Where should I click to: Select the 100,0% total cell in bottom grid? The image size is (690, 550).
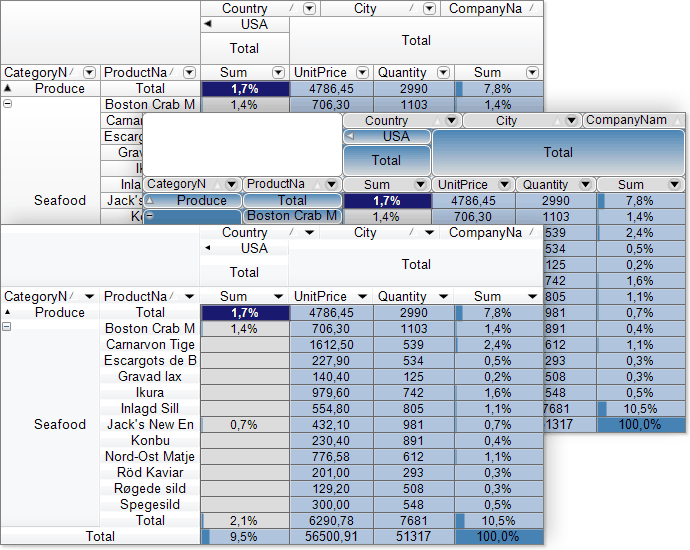click(498, 536)
